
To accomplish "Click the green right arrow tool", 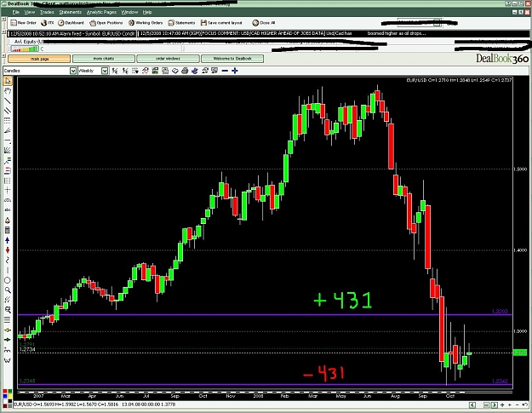I will click(8, 340).
